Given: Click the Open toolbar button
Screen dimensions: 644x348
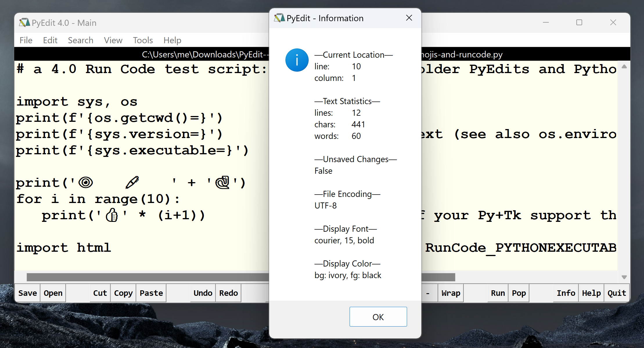Looking at the screenshot, I should (53, 293).
